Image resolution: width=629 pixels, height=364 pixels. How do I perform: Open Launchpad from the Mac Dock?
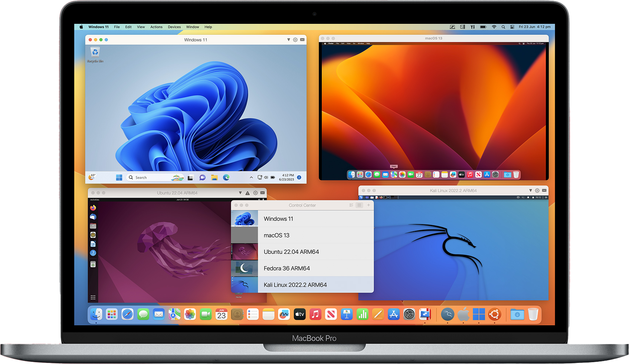coord(112,315)
